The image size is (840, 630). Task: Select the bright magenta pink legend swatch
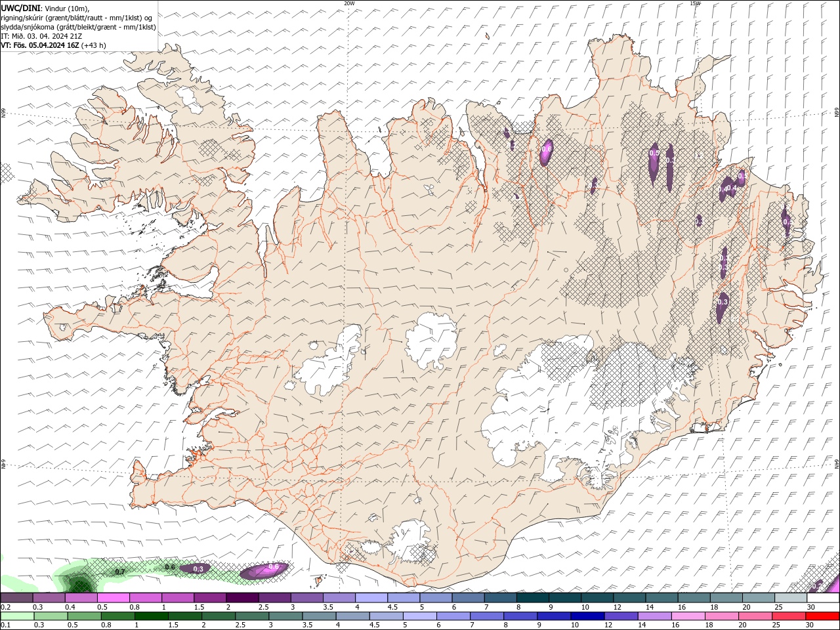114,597
